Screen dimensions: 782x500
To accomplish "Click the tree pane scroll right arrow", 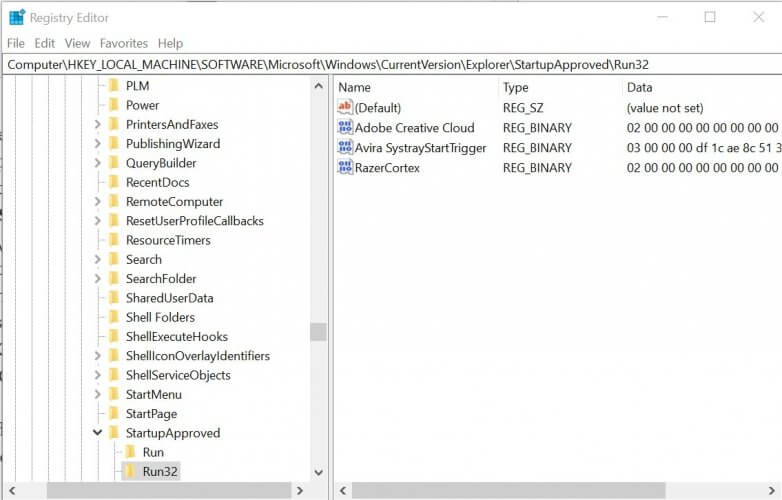I will pos(300,491).
